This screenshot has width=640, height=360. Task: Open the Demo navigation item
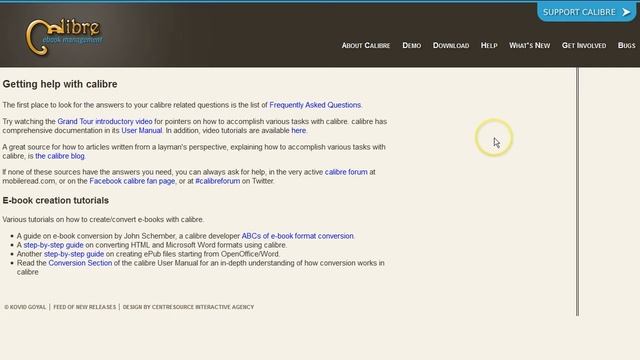411,45
